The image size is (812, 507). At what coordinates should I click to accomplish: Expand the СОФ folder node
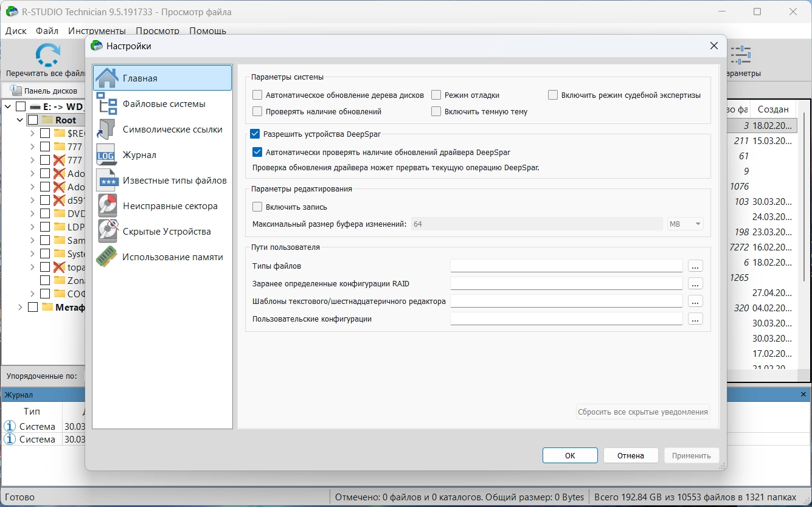point(32,294)
